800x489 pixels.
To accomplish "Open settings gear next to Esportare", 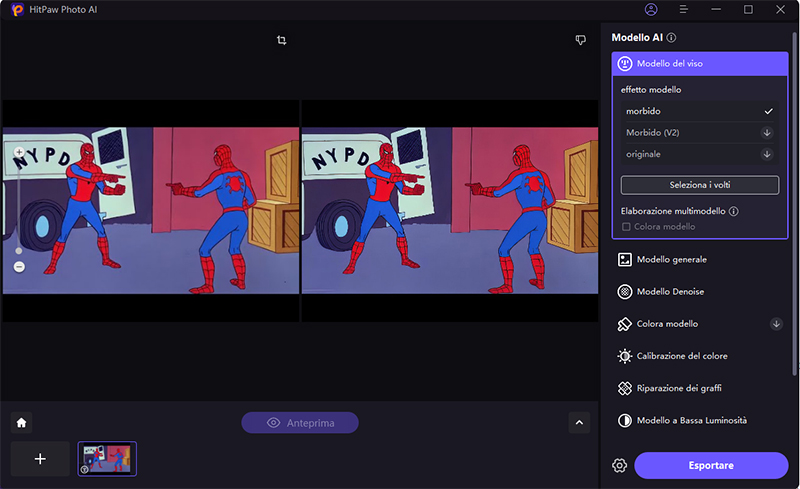I will (x=619, y=466).
